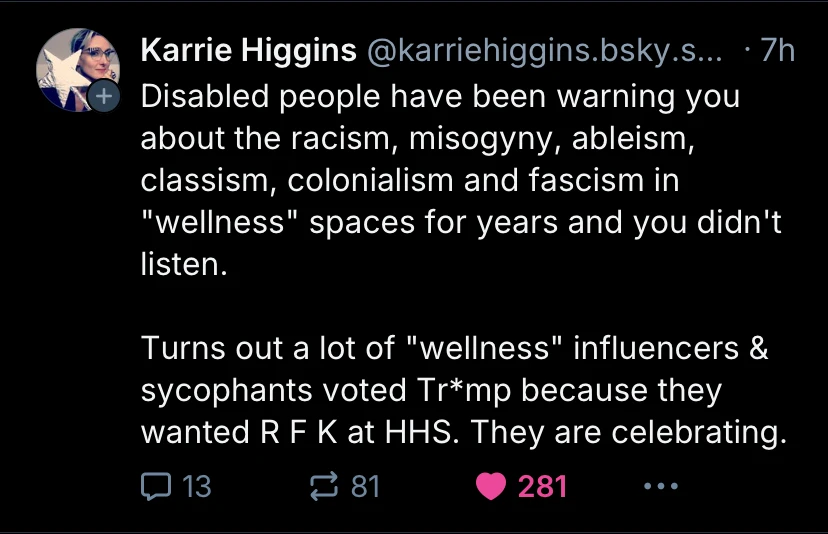828x534 pixels.
Task: Follow Karrie Higgins via the plus badge
Action: pyautogui.click(x=104, y=97)
